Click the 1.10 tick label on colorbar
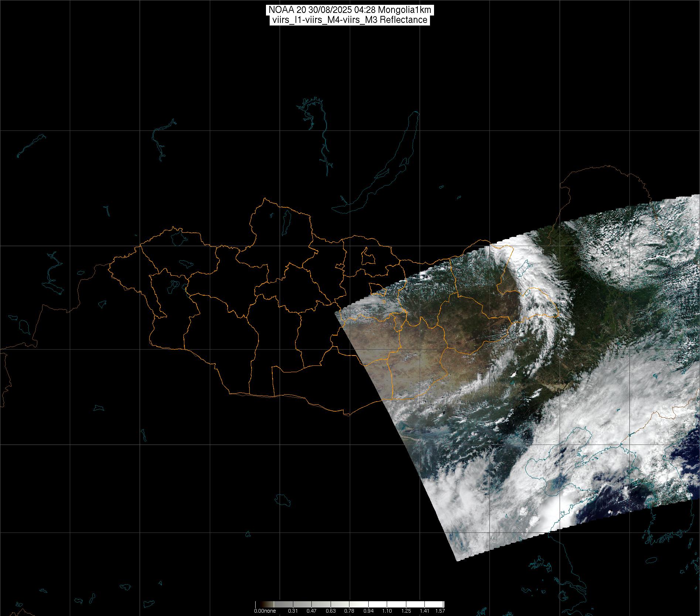The width and height of the screenshot is (700, 616). click(387, 611)
